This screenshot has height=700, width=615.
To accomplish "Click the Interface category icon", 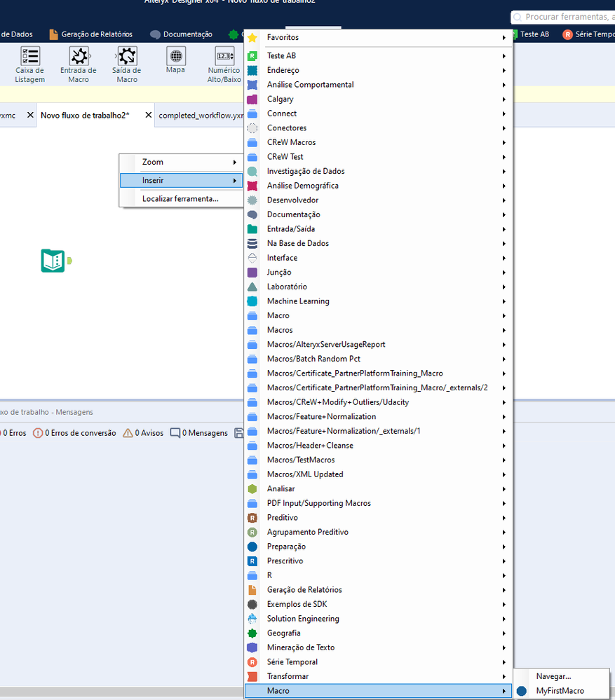I will 252,258.
